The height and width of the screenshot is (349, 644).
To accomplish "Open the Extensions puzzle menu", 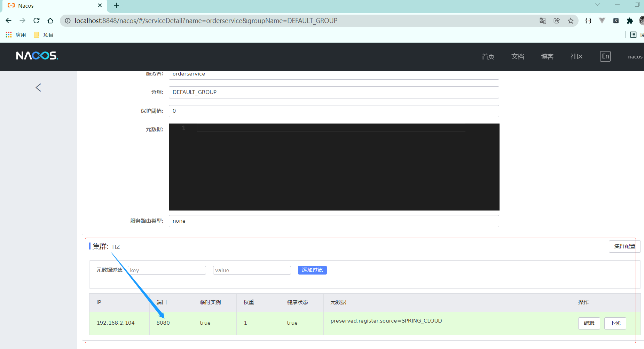I will pyautogui.click(x=630, y=21).
